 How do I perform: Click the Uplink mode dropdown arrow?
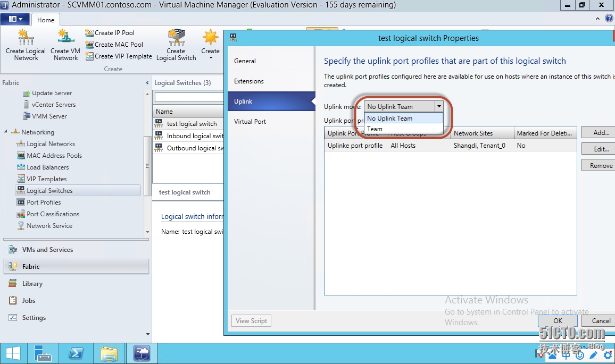pos(439,107)
